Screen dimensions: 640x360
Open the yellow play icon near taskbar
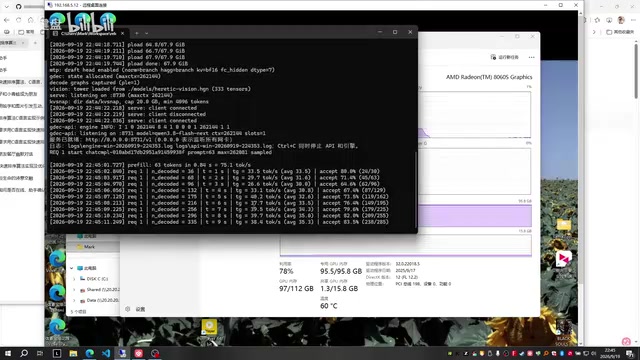point(209,327)
